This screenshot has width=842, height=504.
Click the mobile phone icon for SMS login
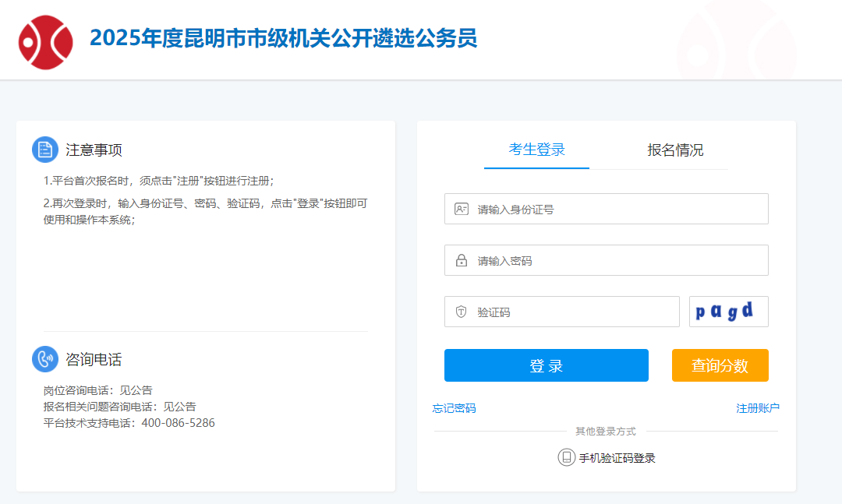(x=566, y=458)
